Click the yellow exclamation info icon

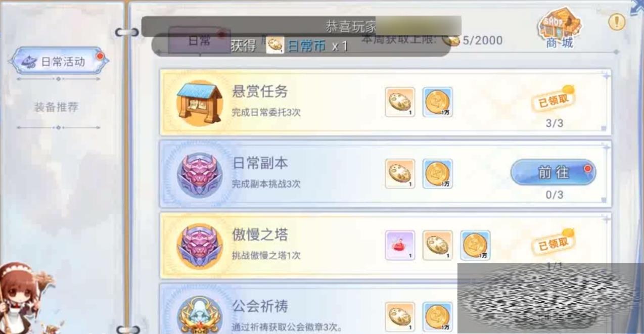(x=616, y=22)
